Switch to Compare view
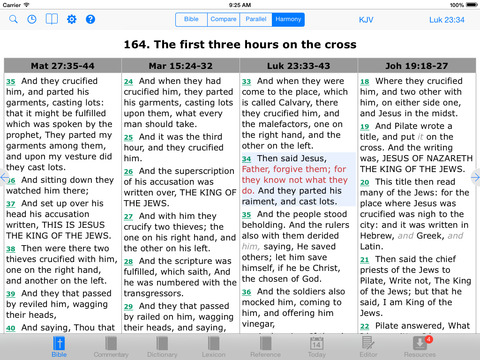Screen dimensions: 480x360 click(x=223, y=19)
